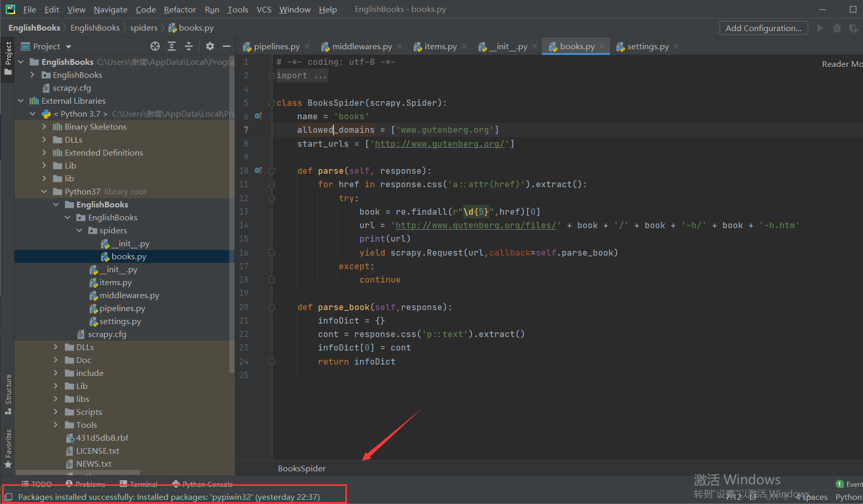The width and height of the screenshot is (863, 504).
Task: Expand the Binary Skeletons node
Action: (44, 127)
